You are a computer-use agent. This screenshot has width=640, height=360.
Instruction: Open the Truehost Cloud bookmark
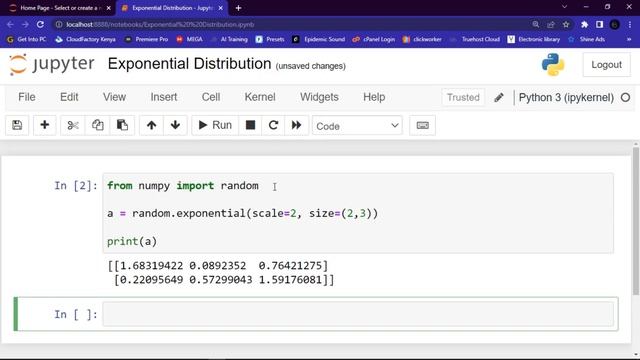coord(475,39)
